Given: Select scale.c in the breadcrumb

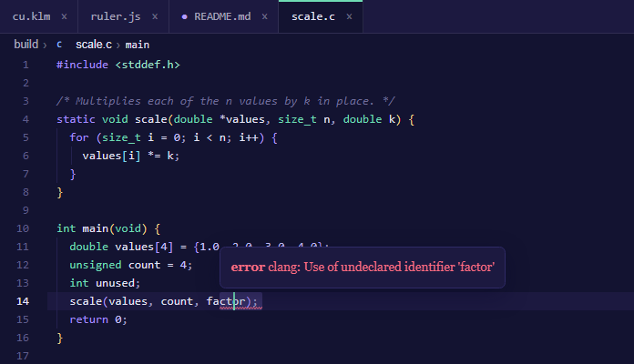Looking at the screenshot, I should click(94, 45).
